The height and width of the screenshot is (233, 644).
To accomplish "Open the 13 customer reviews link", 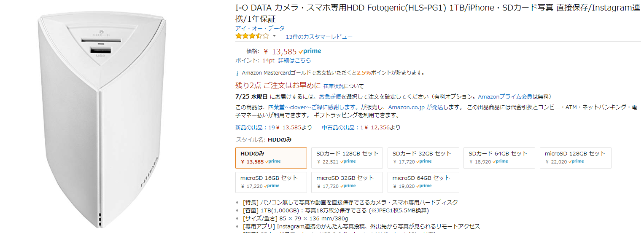I will (319, 37).
